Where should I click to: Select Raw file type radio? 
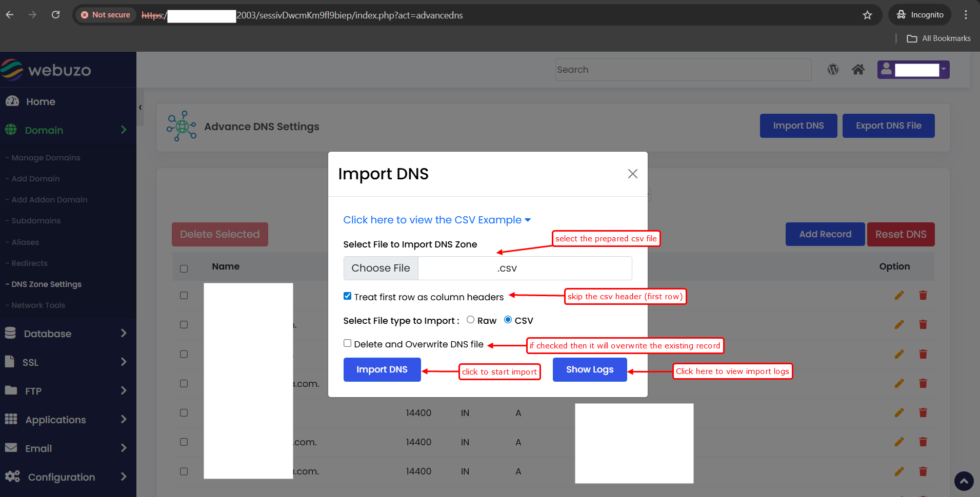470,320
